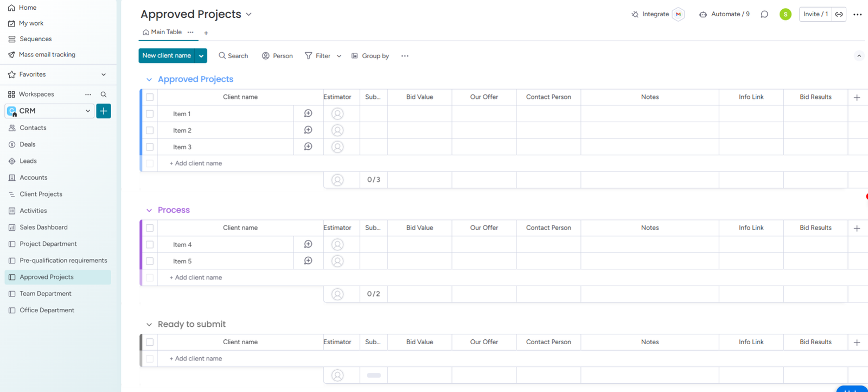The width and height of the screenshot is (868, 392).
Task: Check the box for Item 2
Action: pos(150,130)
